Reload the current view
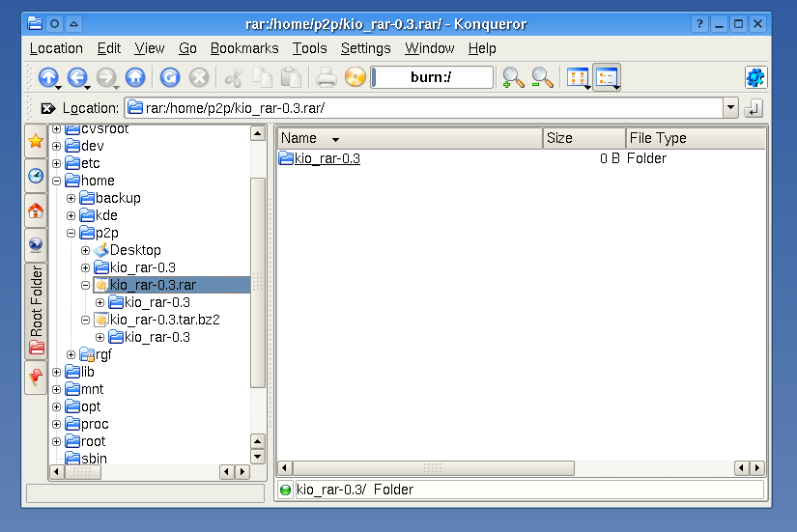Viewport: 797px width, 532px height. (x=170, y=78)
